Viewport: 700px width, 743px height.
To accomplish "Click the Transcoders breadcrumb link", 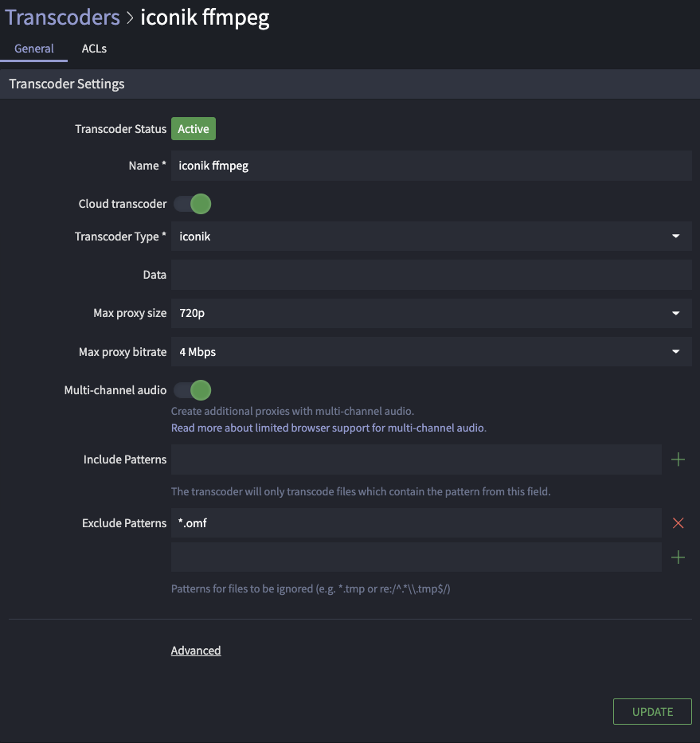I will click(x=61, y=18).
